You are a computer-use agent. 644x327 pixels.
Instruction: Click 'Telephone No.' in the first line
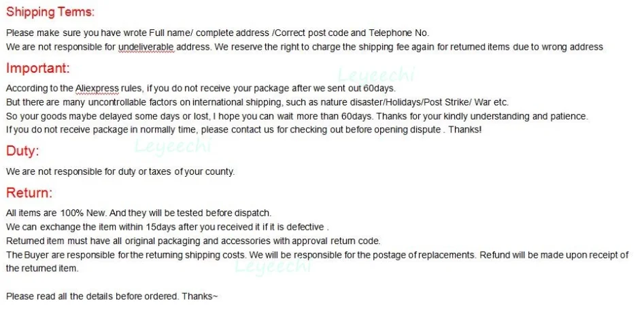[399, 33]
